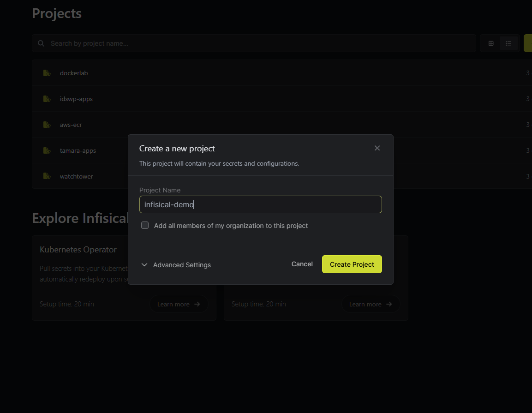Image resolution: width=532 pixels, height=413 pixels.
Task: Switch to grid view layout icon
Action: coord(491,43)
